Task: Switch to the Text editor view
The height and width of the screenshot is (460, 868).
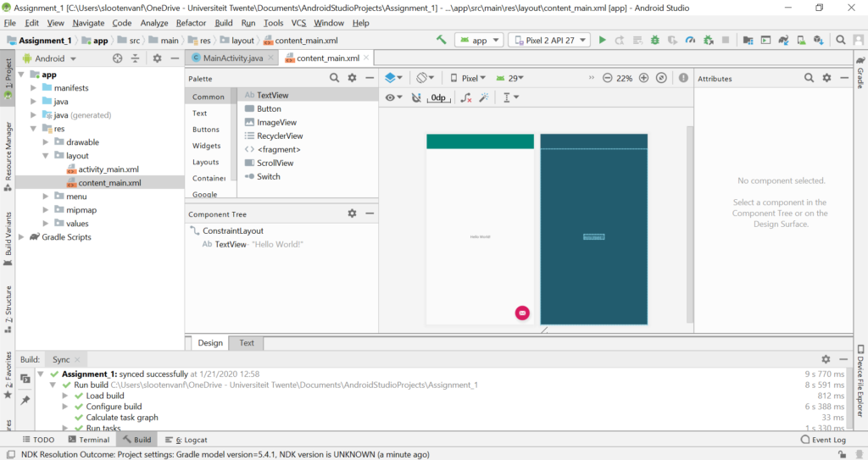Action: point(247,343)
